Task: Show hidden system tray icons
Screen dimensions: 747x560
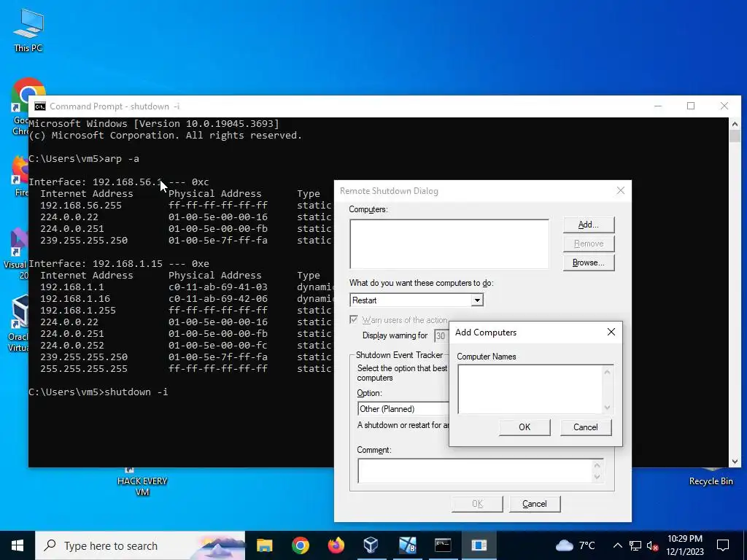Action: [x=617, y=545]
